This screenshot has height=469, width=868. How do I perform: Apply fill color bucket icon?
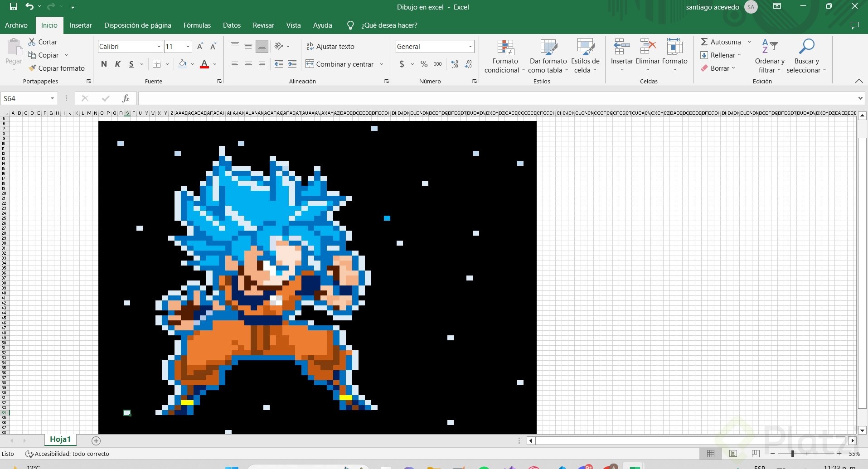(183, 64)
